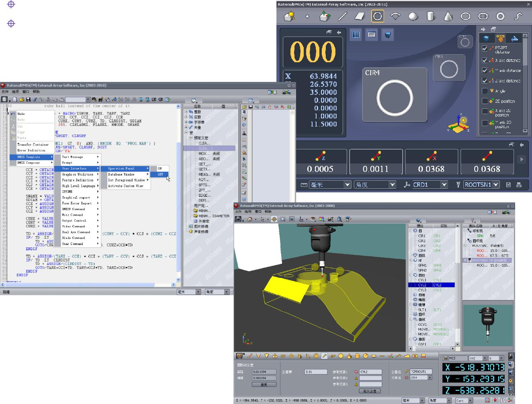The height and width of the screenshot is (404, 532).
Task: Check the 2D position checkbox
Action: (x=485, y=101)
